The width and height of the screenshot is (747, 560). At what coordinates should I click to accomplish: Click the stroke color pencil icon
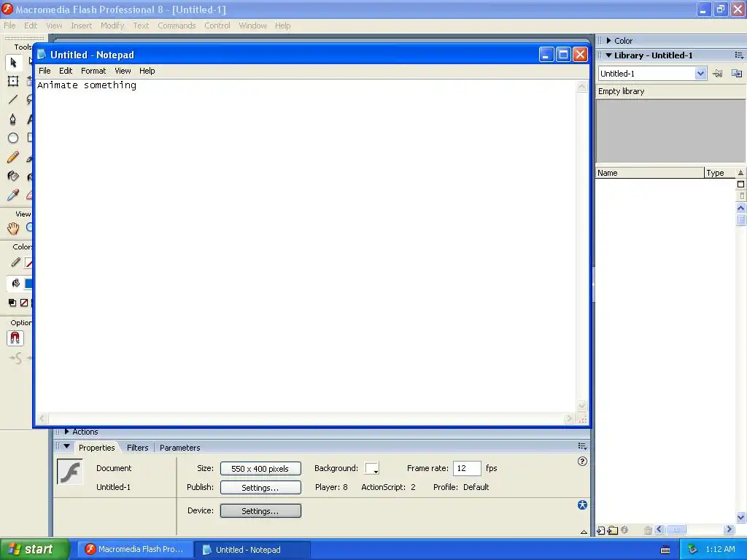click(x=16, y=262)
